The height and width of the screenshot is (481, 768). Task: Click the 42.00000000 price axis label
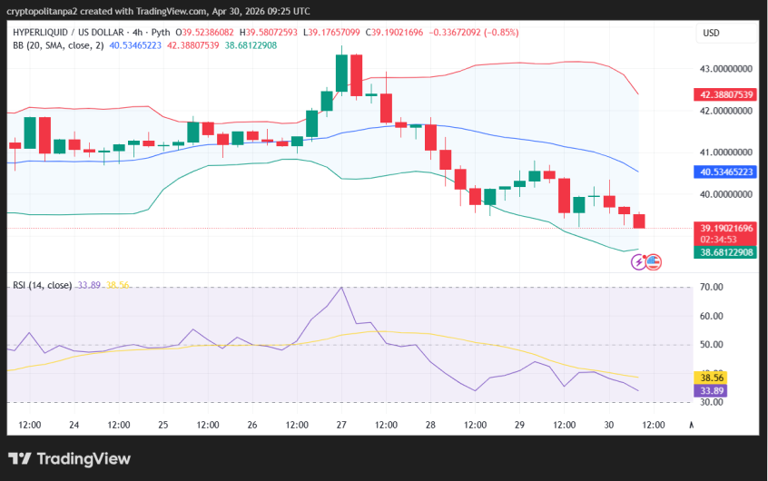(x=726, y=111)
